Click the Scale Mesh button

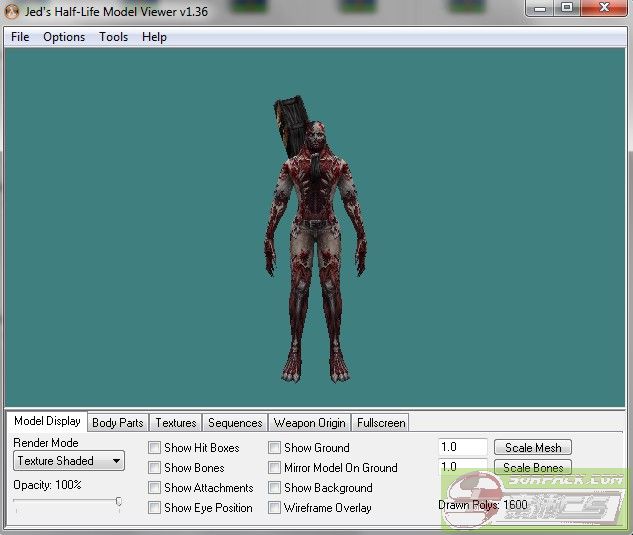tap(532, 448)
